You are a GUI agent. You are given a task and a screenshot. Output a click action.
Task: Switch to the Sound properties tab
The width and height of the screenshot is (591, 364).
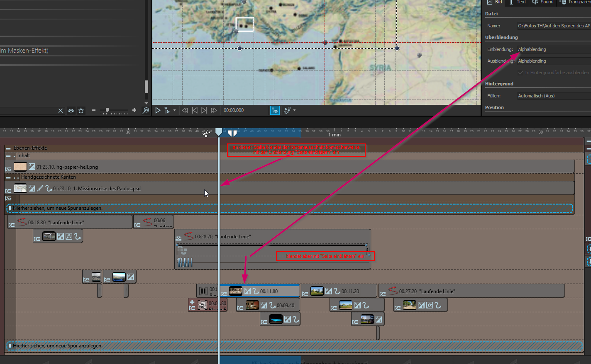pos(543,2)
